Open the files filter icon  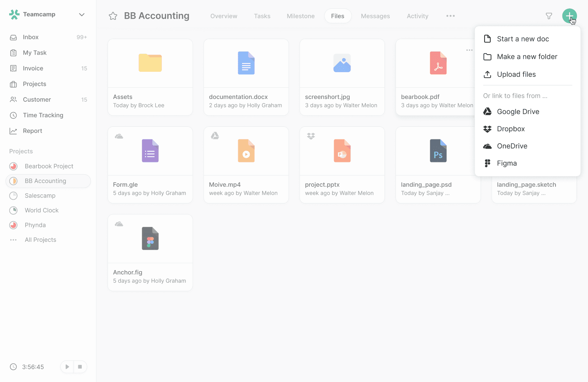pyautogui.click(x=549, y=16)
